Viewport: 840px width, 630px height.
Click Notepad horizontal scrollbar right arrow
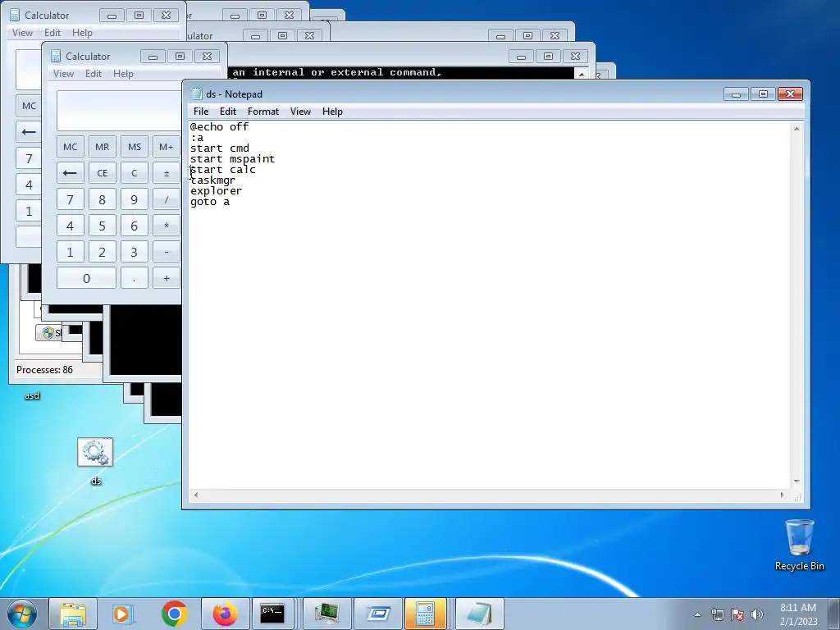782,495
